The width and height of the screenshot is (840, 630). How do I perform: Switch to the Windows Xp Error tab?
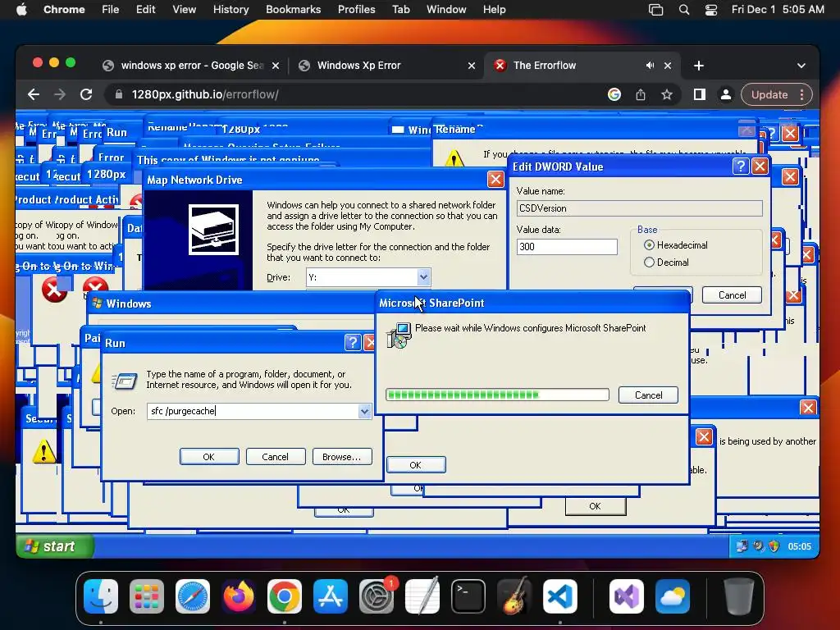tap(387, 66)
